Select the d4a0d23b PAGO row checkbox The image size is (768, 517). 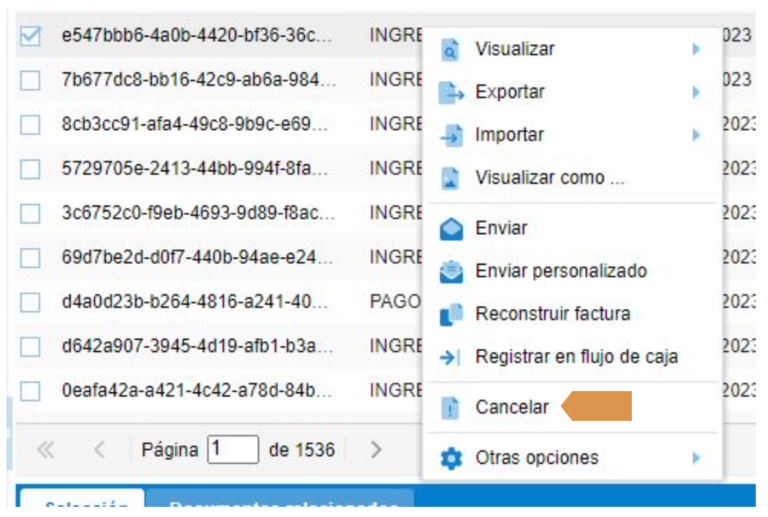pos(30,302)
